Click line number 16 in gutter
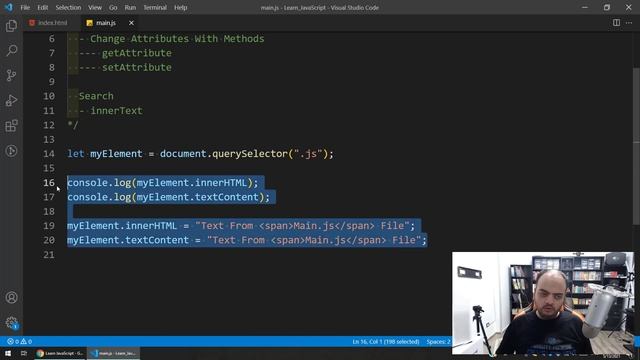The width and height of the screenshot is (640, 360). pyautogui.click(x=49, y=182)
